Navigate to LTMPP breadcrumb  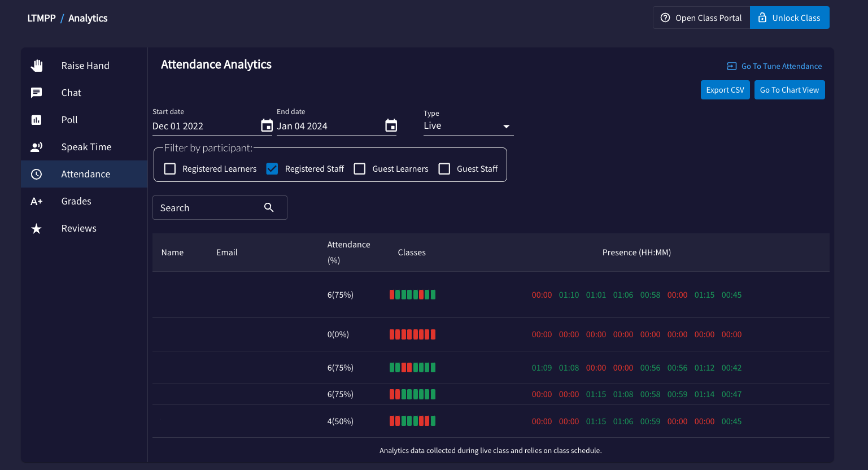(x=42, y=18)
